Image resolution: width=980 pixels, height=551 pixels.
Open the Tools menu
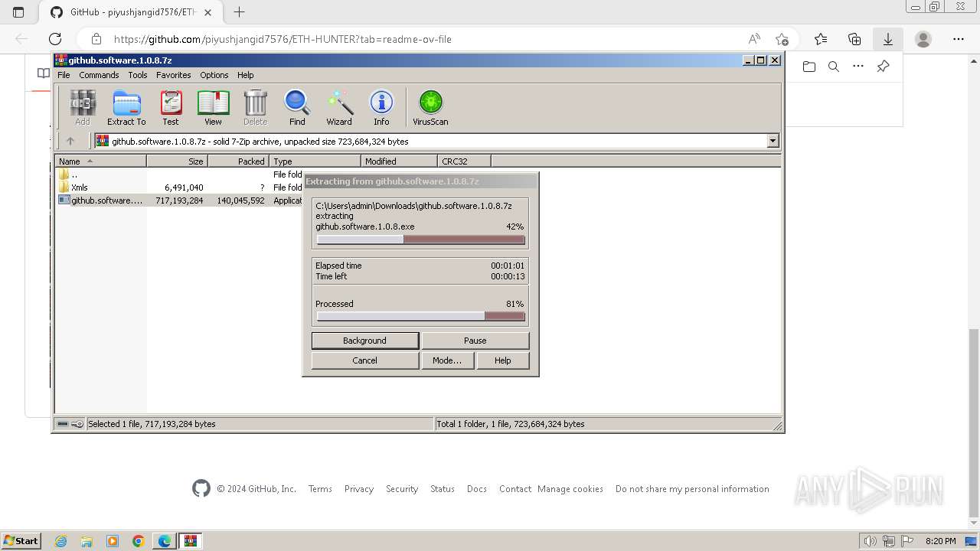tap(138, 75)
